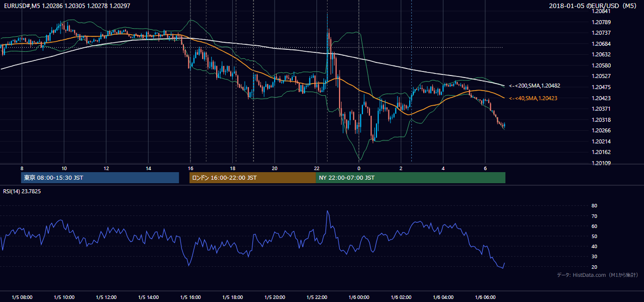Click the 1/5 10:00 date label
This screenshot has width=644, height=302.
coord(64,297)
